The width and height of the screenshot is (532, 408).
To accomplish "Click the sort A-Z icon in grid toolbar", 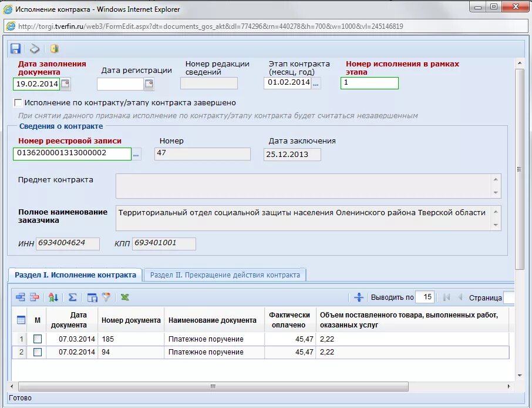I will point(53,297).
